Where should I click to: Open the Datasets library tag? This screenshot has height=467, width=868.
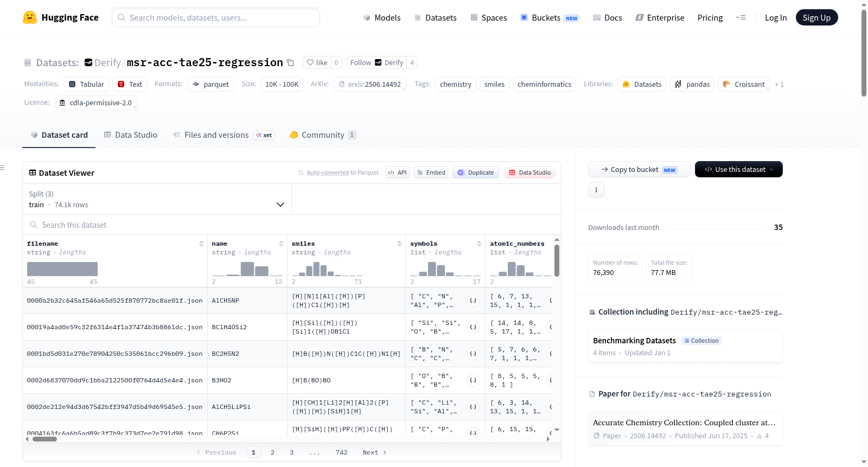click(x=642, y=84)
